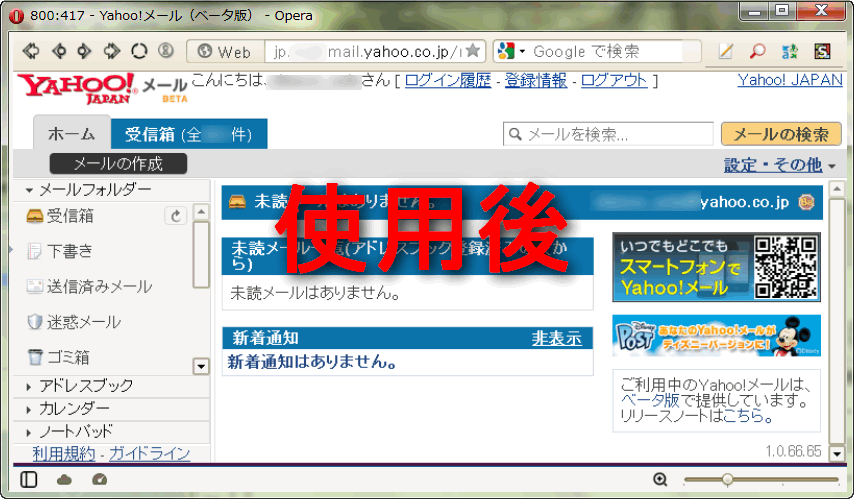Viewport: 854px width, 499px height.
Task: Click the red magnifier toolbar icon
Action: [757, 51]
